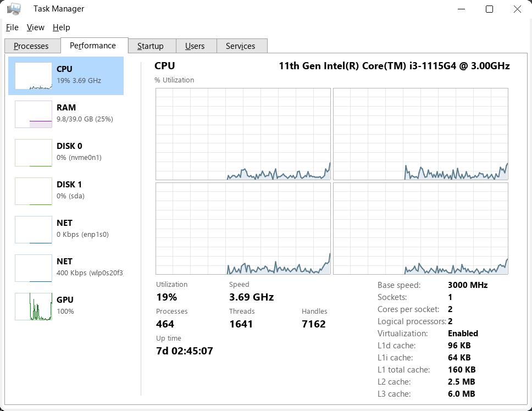Click the Logical processors label
532x411 pixels.
pyautogui.click(x=412, y=321)
